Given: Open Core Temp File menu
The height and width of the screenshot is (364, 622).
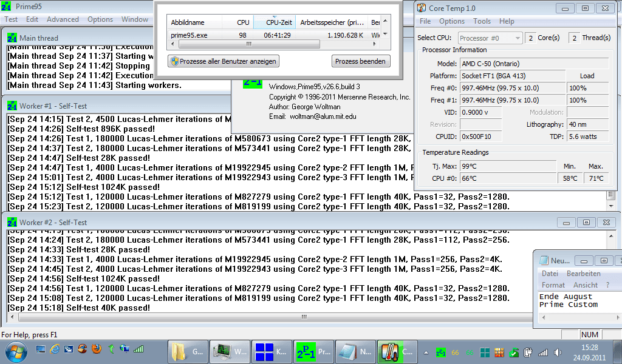Looking at the screenshot, I should coord(425,21).
